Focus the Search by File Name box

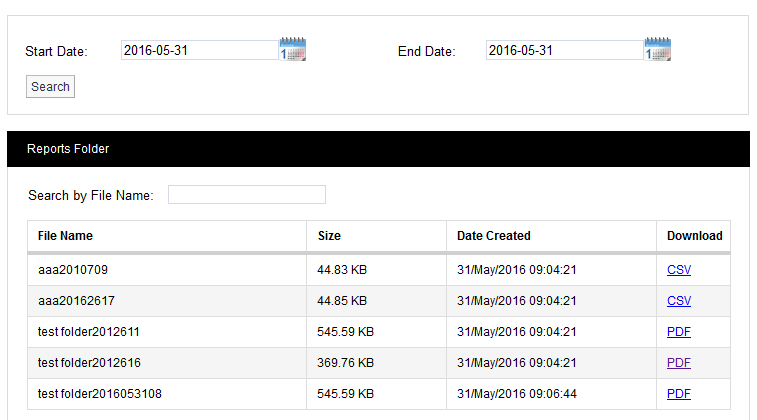pyautogui.click(x=246, y=195)
